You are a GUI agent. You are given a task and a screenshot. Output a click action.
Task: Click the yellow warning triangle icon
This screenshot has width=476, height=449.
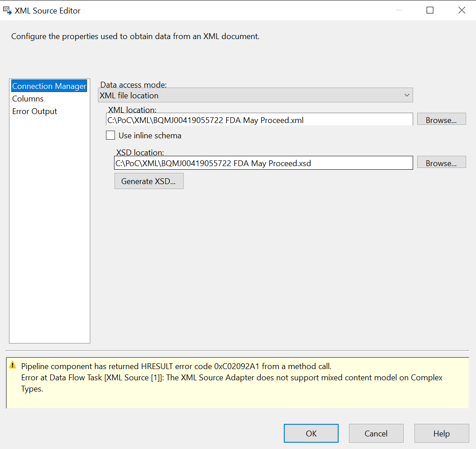coord(13,365)
